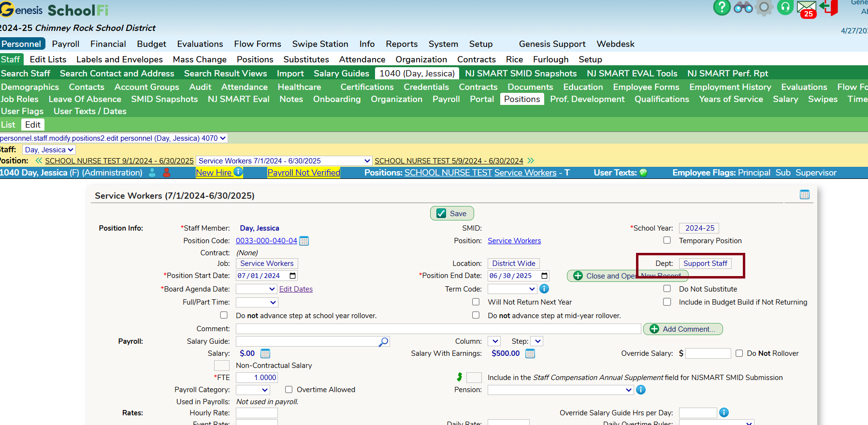Screen dimensions: 868x425
Task: Click the blue person icon next to Administration
Action: click(152, 172)
